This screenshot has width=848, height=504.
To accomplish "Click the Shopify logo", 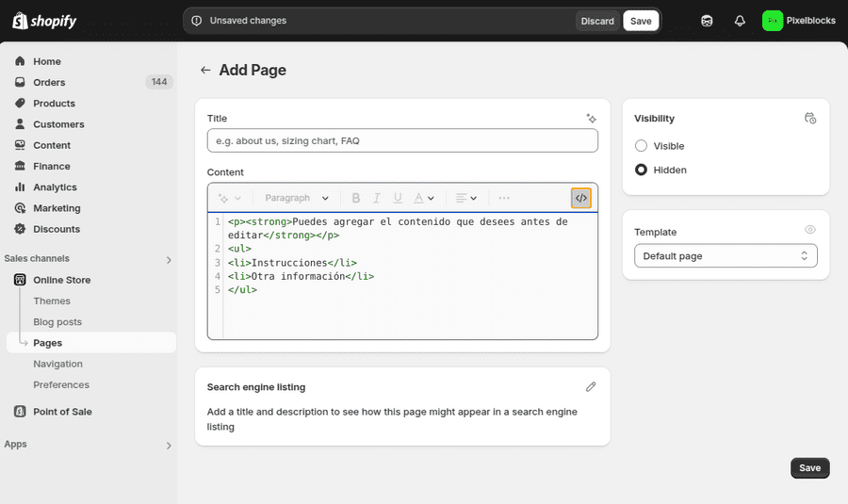I will [x=44, y=21].
